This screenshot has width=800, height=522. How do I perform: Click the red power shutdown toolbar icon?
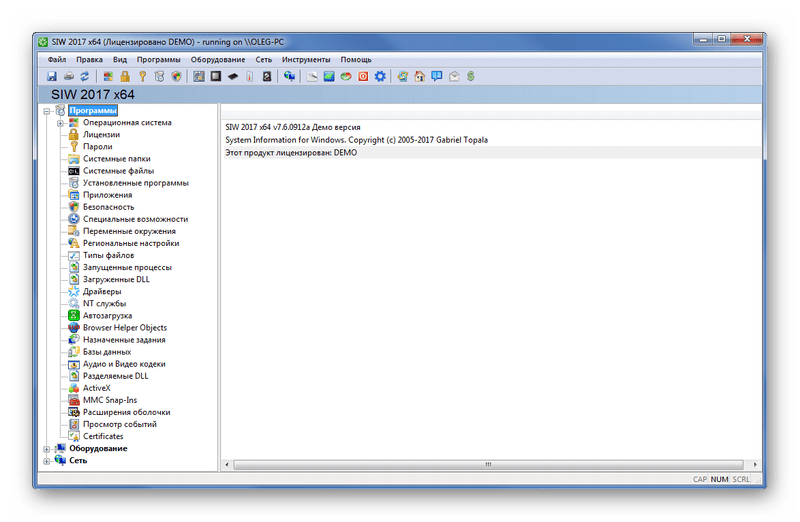tap(363, 77)
